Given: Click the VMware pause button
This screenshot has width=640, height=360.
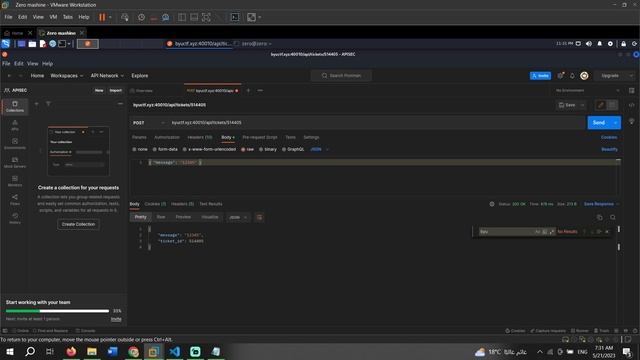Looking at the screenshot, I should (102, 17).
